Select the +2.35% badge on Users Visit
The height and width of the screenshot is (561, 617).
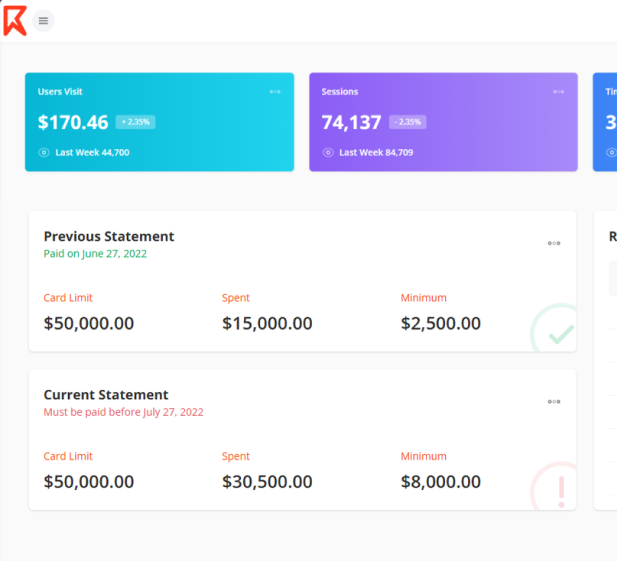135,122
